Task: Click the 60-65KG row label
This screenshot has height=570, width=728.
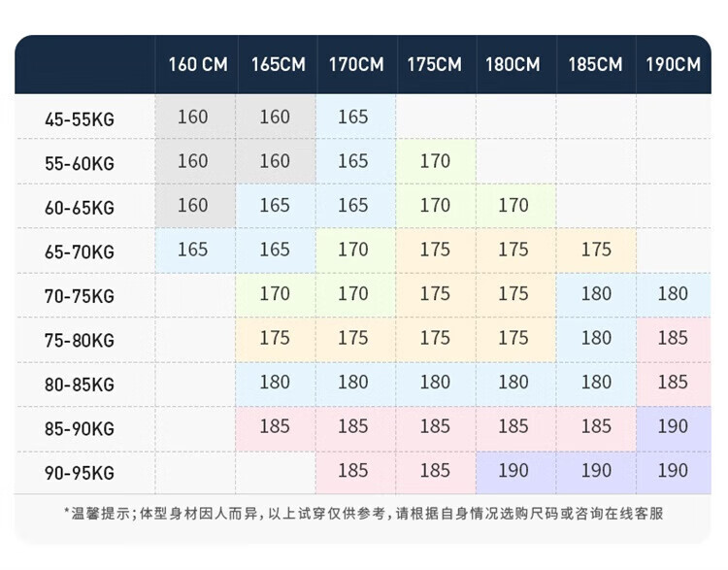Action: (x=80, y=208)
